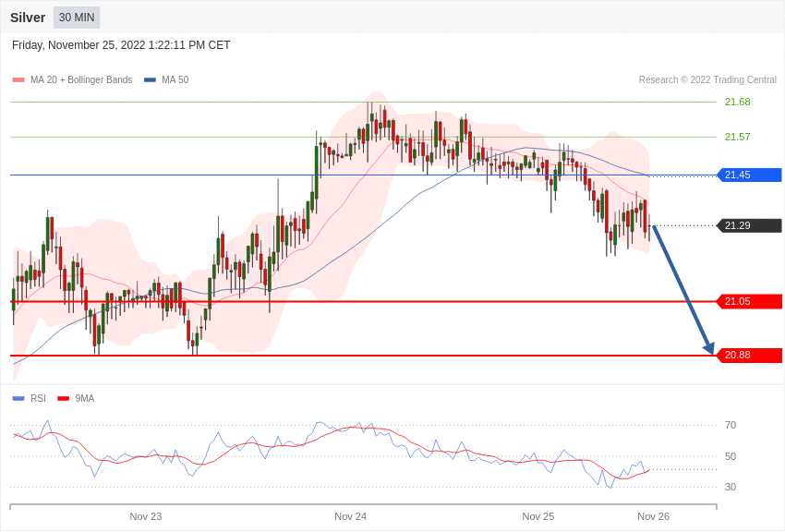Select the chart timestamp Friday, November 25, 2022
785x532 pixels.
tap(121, 45)
